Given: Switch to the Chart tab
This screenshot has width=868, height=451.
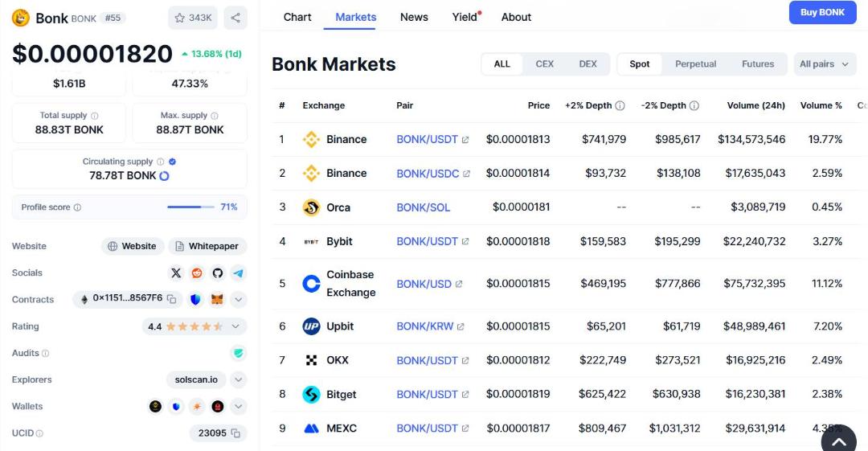Looking at the screenshot, I should click(x=297, y=17).
